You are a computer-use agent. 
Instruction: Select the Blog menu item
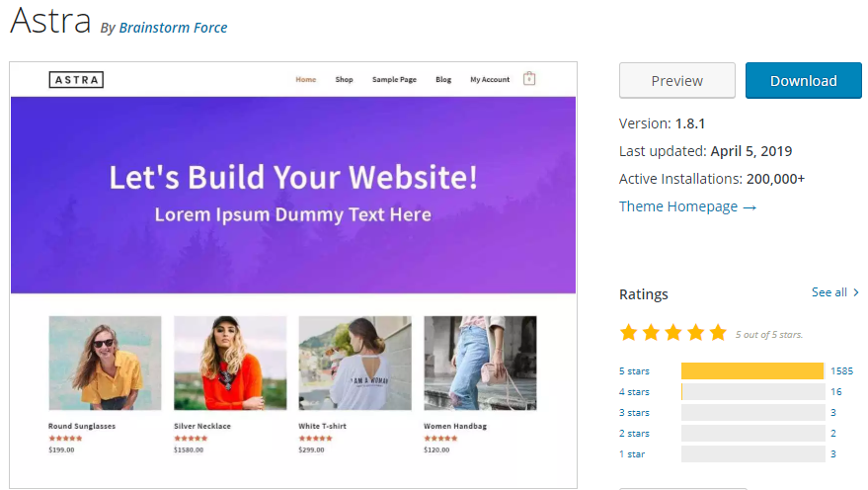(x=443, y=80)
